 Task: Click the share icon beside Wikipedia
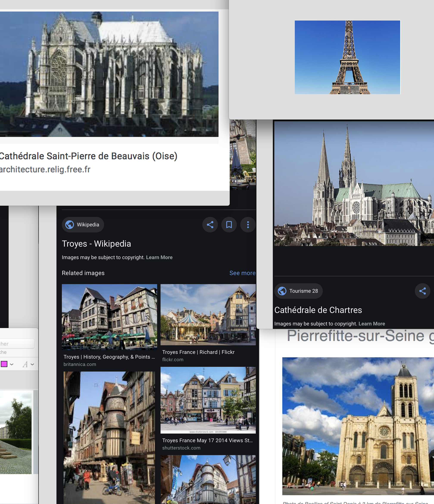coord(210,224)
